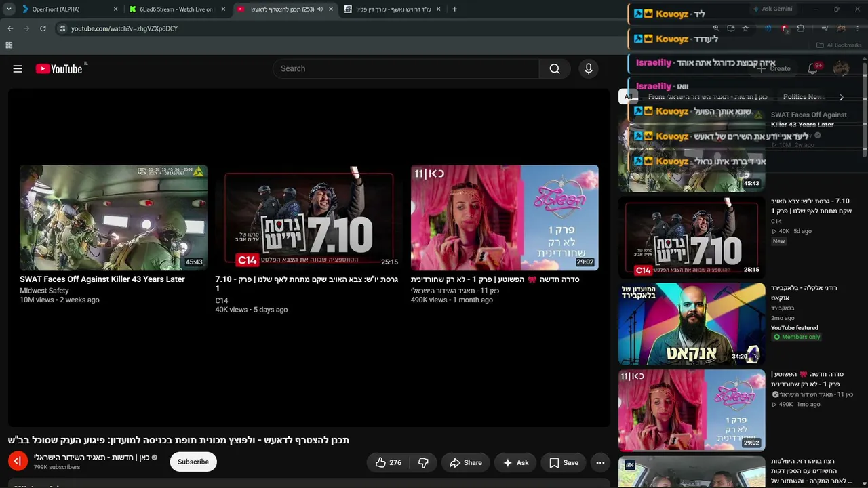Click the 'YouTube featured' label
868x488 pixels.
click(795, 328)
